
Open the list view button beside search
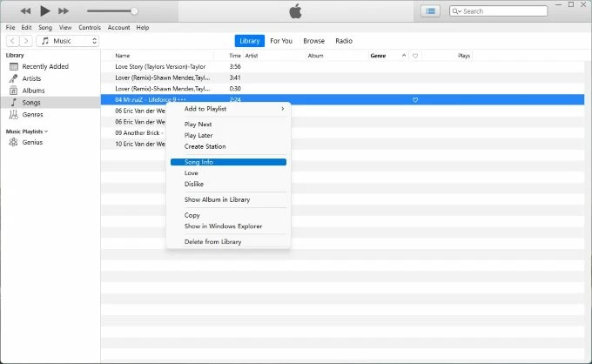tap(430, 11)
